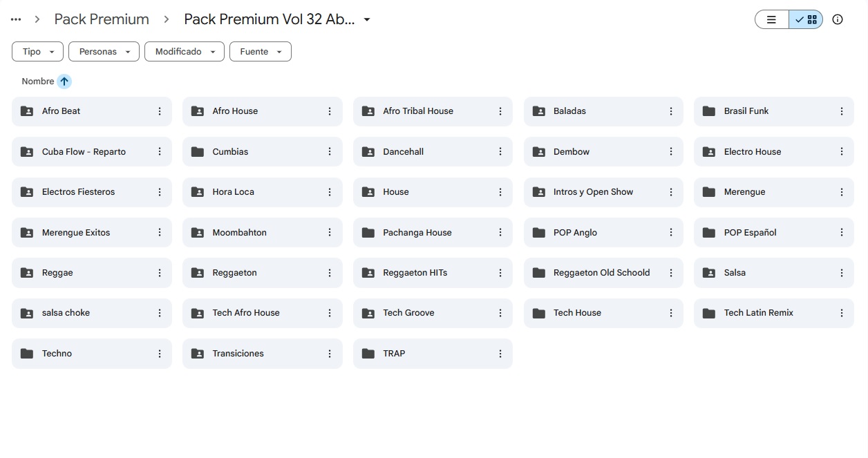The width and height of the screenshot is (868, 458).
Task: Sort by the Nombre column header
Action: click(38, 82)
